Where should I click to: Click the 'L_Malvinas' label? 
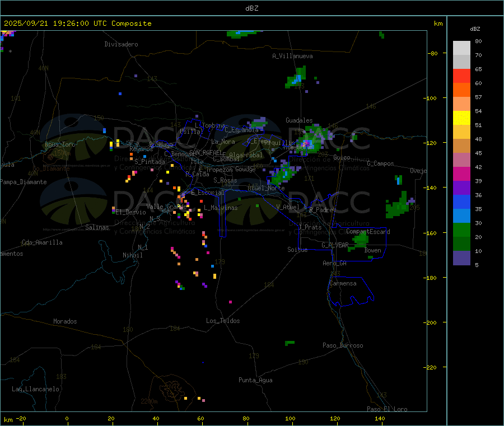(x=221, y=208)
